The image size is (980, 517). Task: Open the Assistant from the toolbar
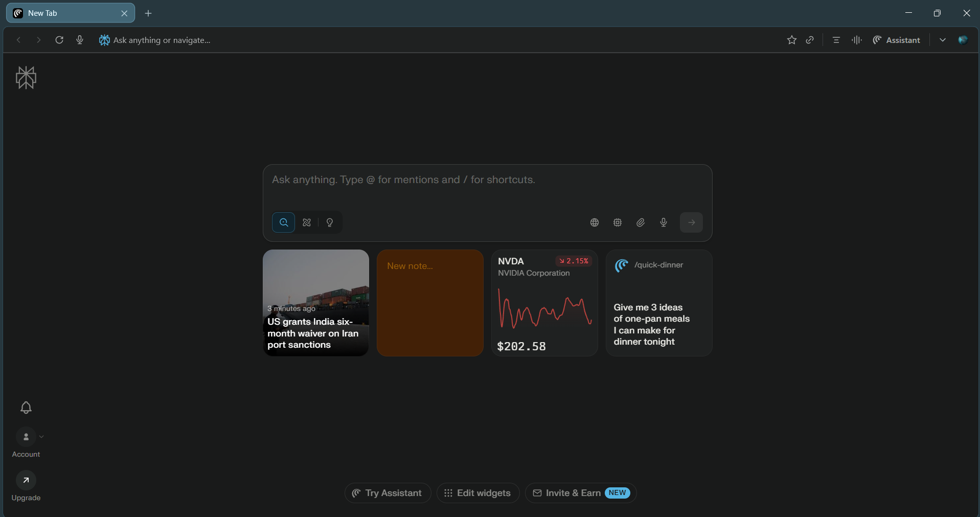(x=897, y=40)
